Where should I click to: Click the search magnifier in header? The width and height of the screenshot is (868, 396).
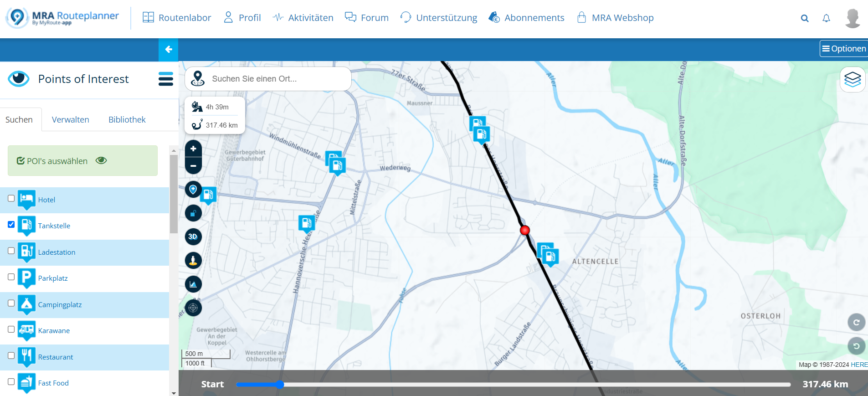[805, 18]
